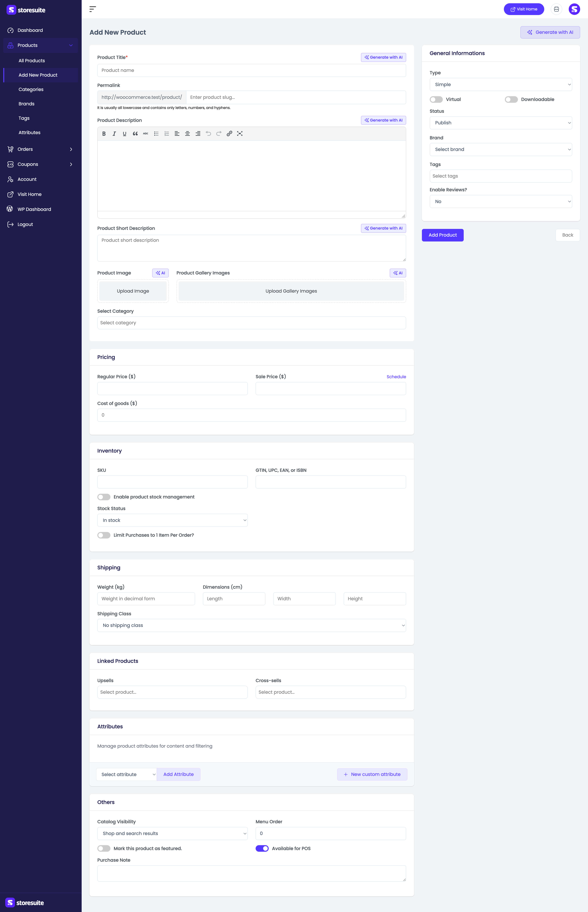Screen dimensions: 588x912
Task: Open WP Dashboard in the sidebar
Action: (x=41, y=209)
